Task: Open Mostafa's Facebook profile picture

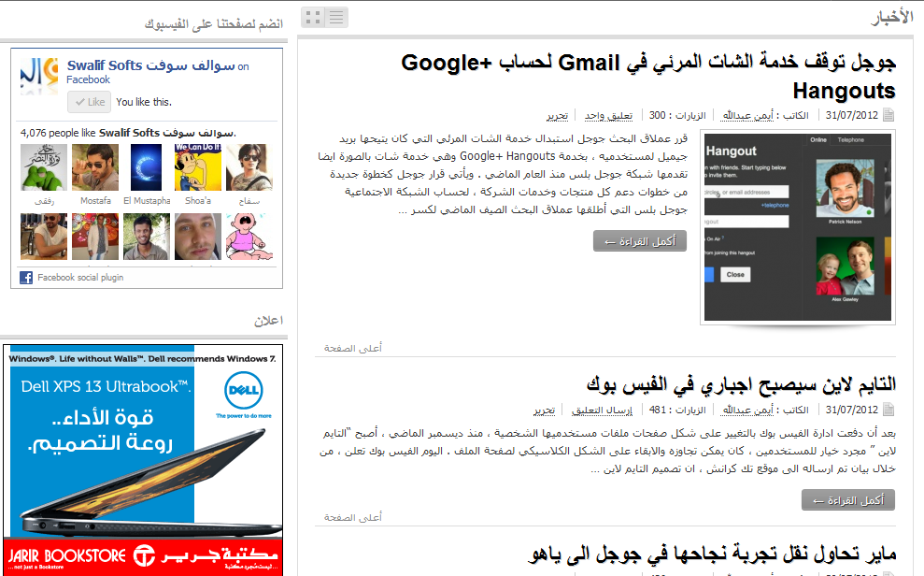Action: click(x=95, y=168)
